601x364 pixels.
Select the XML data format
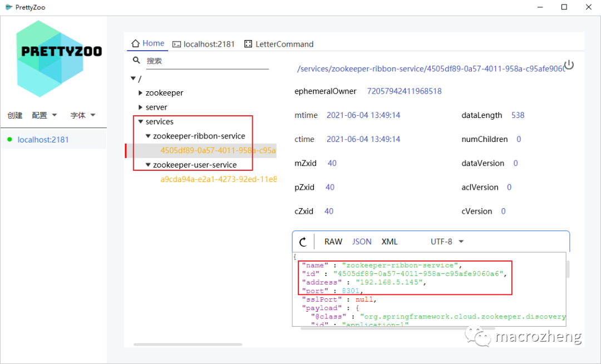click(x=390, y=242)
